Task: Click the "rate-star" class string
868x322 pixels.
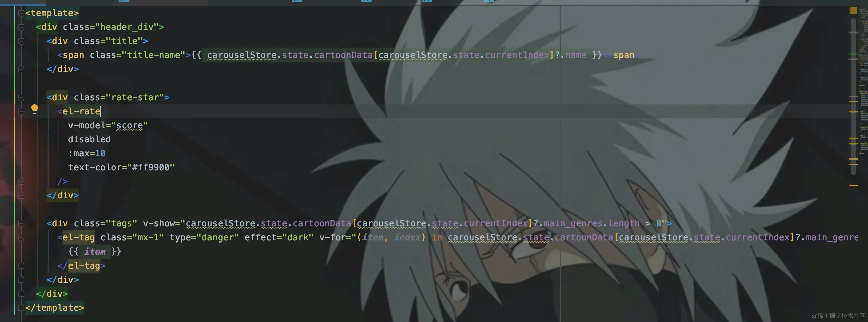Action: pos(135,97)
